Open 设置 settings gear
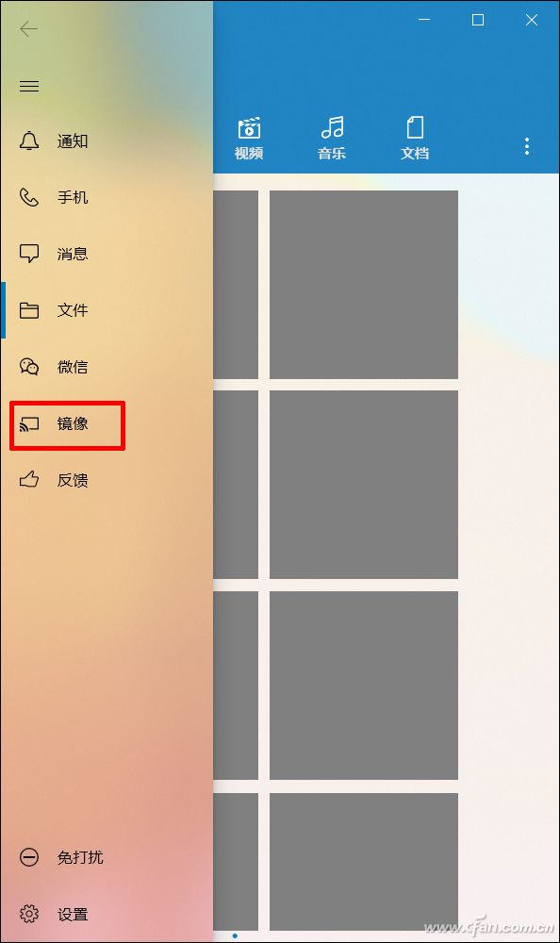The width and height of the screenshot is (560, 943). 54,914
